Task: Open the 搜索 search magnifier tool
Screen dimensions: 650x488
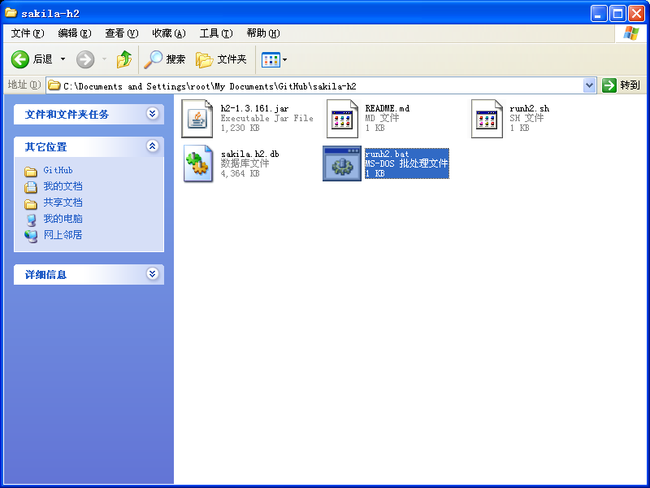Action: coord(164,59)
